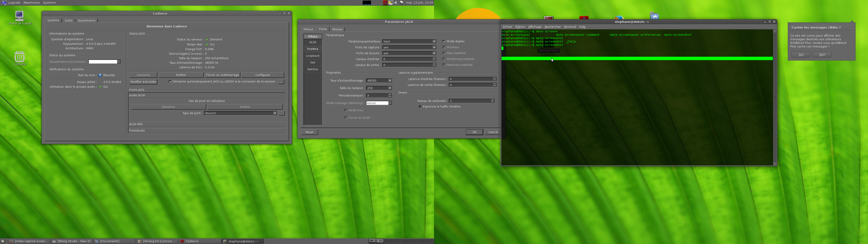This screenshot has height=244, width=868.
Task: Click the Test du nom result icon
Action: [100, 75]
